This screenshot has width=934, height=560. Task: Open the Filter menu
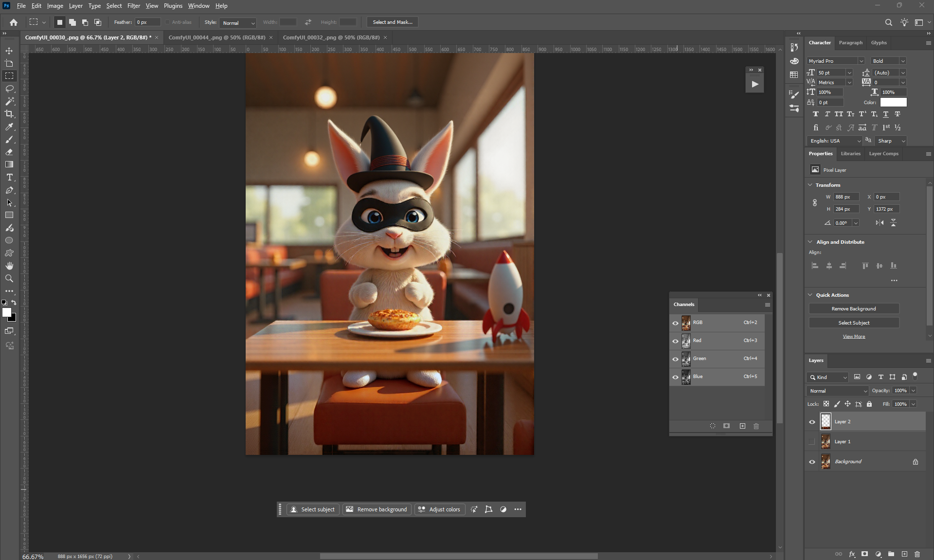(x=133, y=6)
